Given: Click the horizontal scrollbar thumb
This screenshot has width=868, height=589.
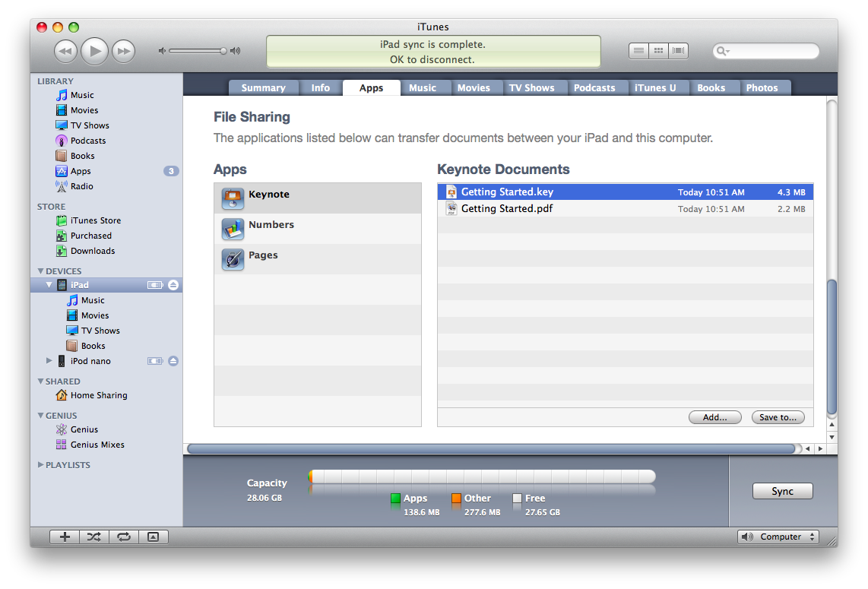Looking at the screenshot, I should 491,449.
